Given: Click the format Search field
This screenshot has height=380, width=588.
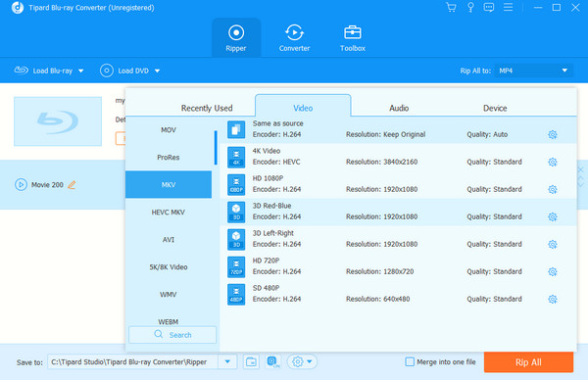Looking at the screenshot, I should (x=172, y=335).
